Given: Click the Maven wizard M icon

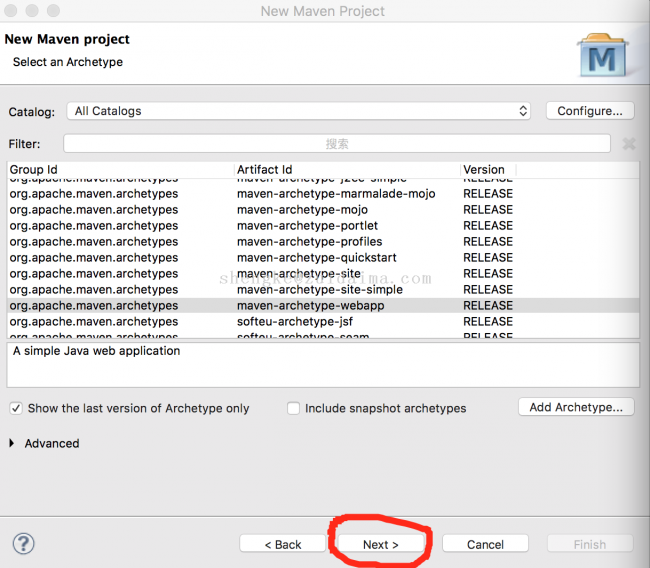Looking at the screenshot, I should click(603, 57).
